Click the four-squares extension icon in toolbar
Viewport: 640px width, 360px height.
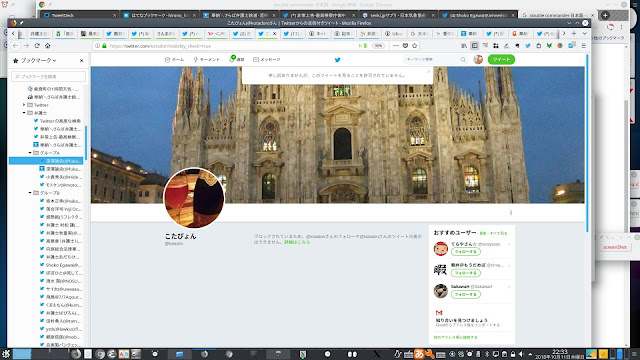click(x=496, y=46)
